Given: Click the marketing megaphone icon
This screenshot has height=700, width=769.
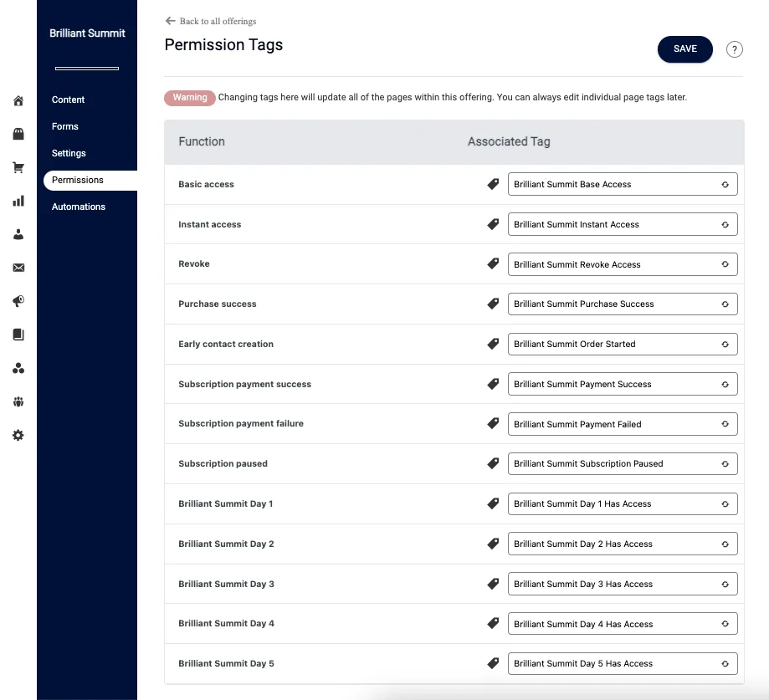Looking at the screenshot, I should (x=18, y=301).
